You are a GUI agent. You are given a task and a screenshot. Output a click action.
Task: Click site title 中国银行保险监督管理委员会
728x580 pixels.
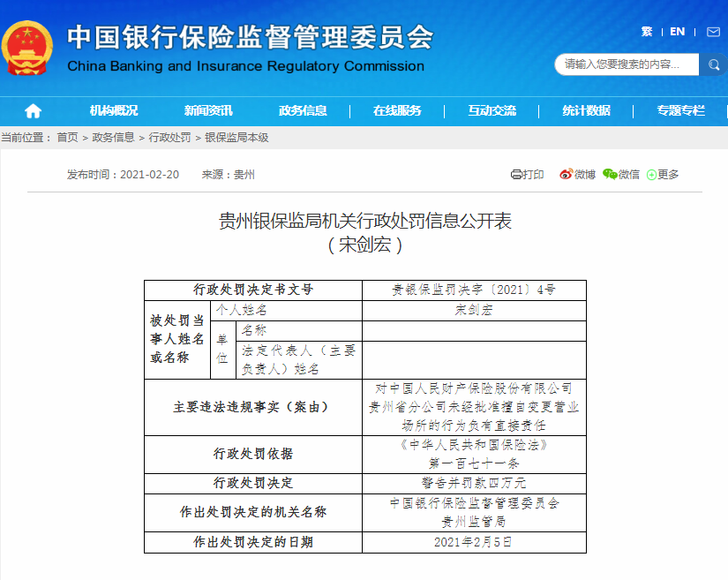251,38
